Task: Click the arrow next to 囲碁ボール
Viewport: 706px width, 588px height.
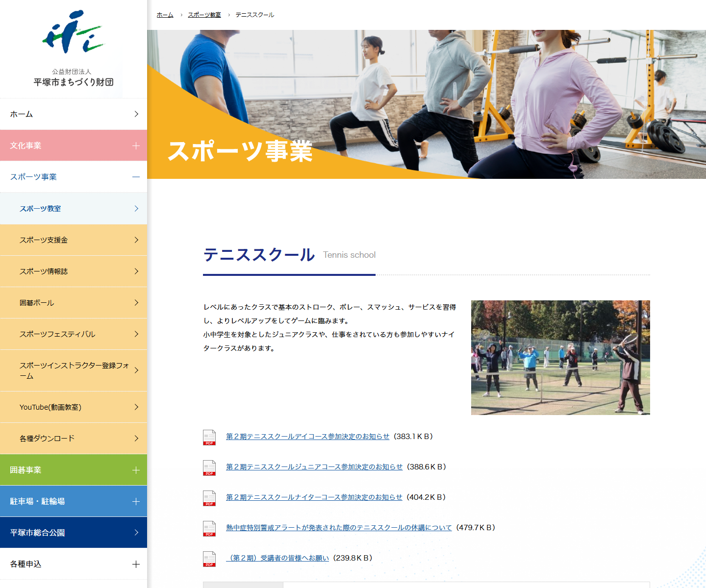Action: [136, 302]
